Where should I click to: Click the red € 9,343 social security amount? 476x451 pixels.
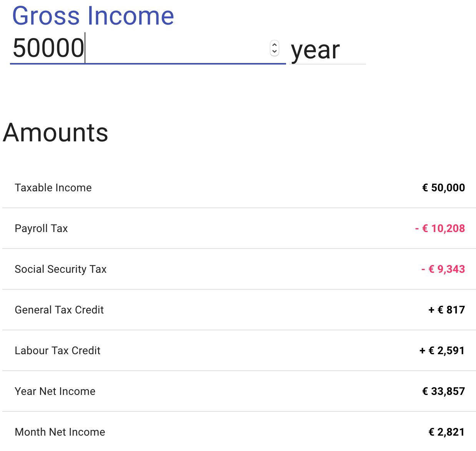tap(443, 269)
